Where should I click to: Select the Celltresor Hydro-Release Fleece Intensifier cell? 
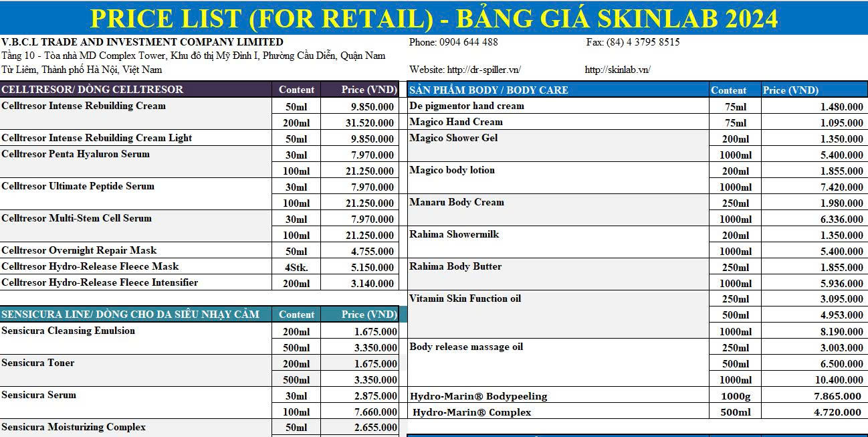pos(100,282)
